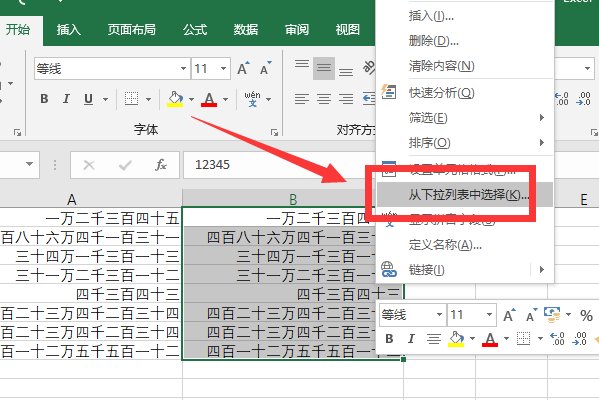Align text left in the ribbon

coord(302,99)
